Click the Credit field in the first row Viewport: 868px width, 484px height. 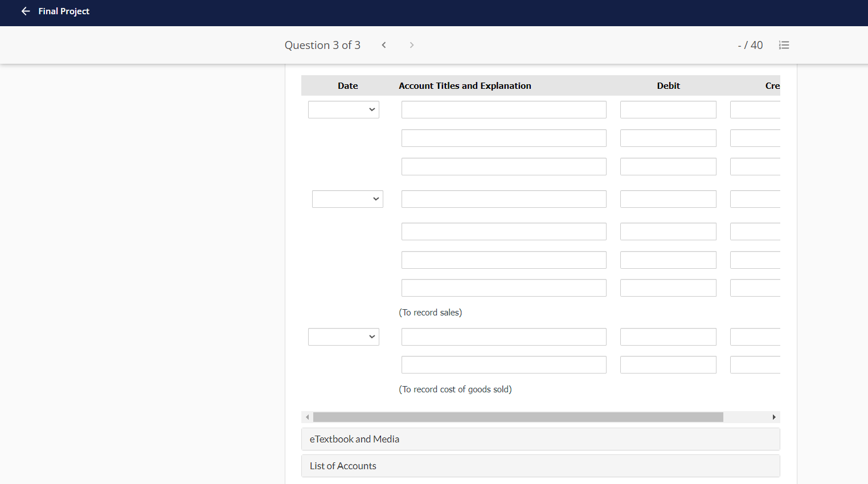click(x=755, y=109)
